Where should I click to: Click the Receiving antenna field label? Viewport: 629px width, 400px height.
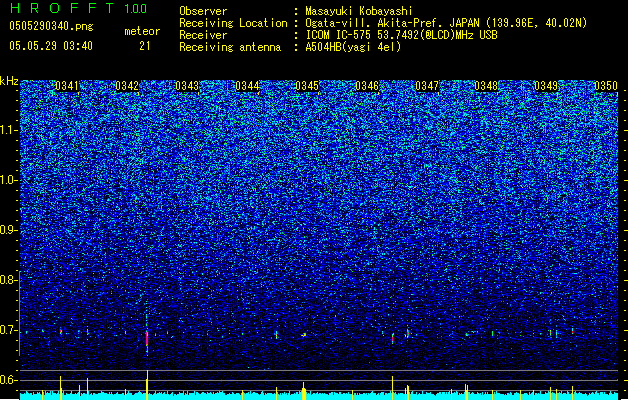point(230,47)
